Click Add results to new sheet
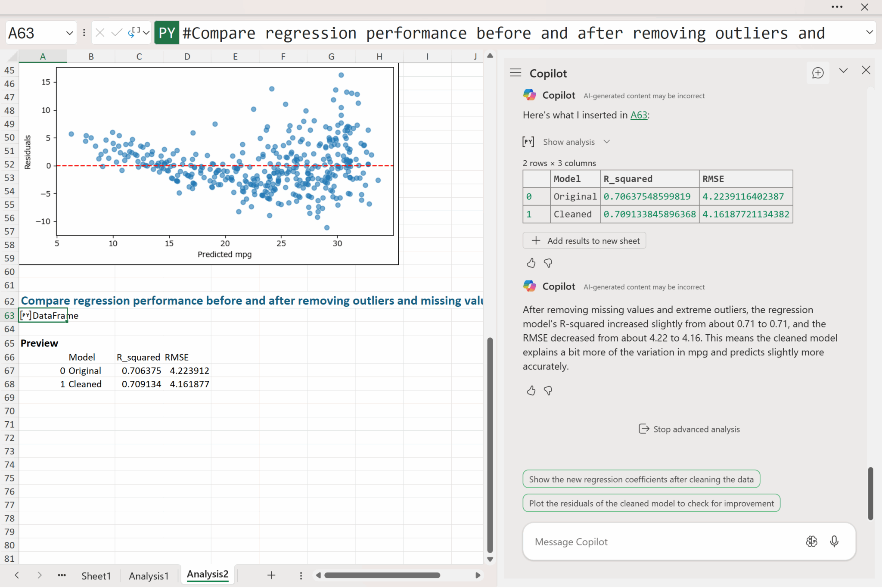882x588 pixels. [584, 241]
